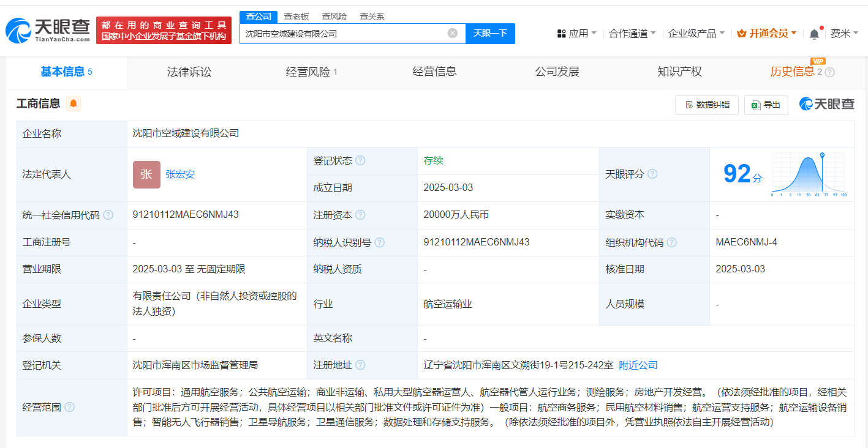This screenshot has width=868, height=448.
Task: Click help icon next to 注册资本
Action: (x=360, y=215)
